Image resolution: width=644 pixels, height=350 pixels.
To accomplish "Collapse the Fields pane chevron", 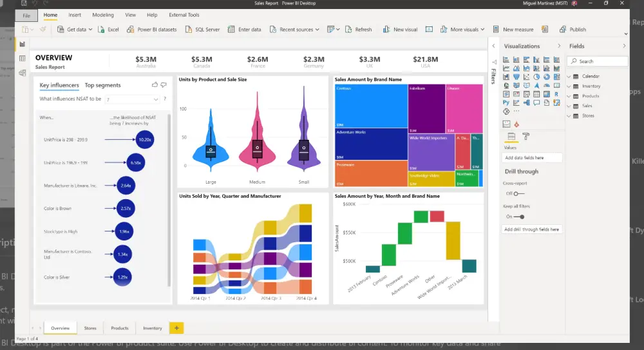I will point(624,46).
